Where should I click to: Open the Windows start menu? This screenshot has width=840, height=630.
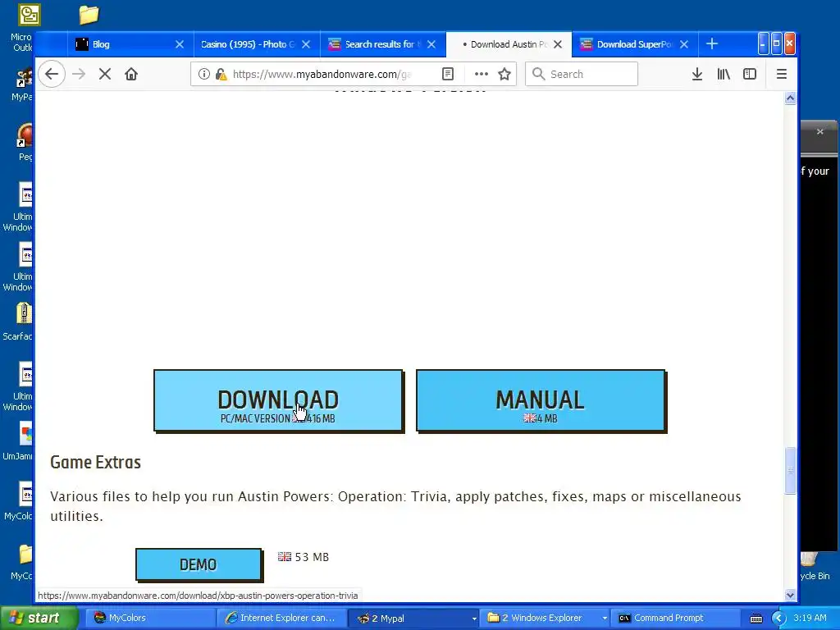(39, 619)
